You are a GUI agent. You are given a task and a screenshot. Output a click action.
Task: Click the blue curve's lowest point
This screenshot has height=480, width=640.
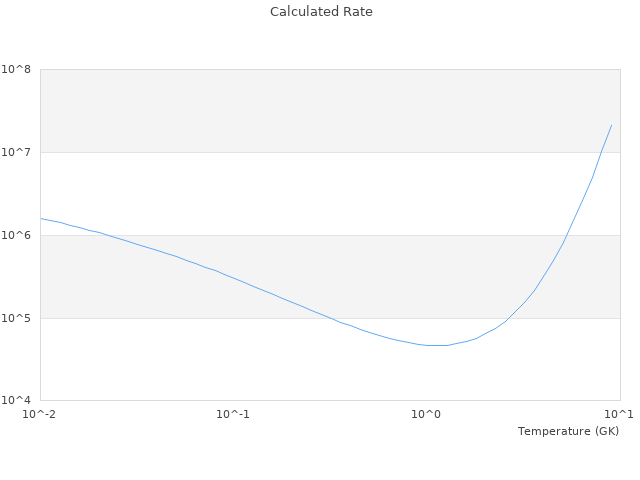[x=437, y=345]
